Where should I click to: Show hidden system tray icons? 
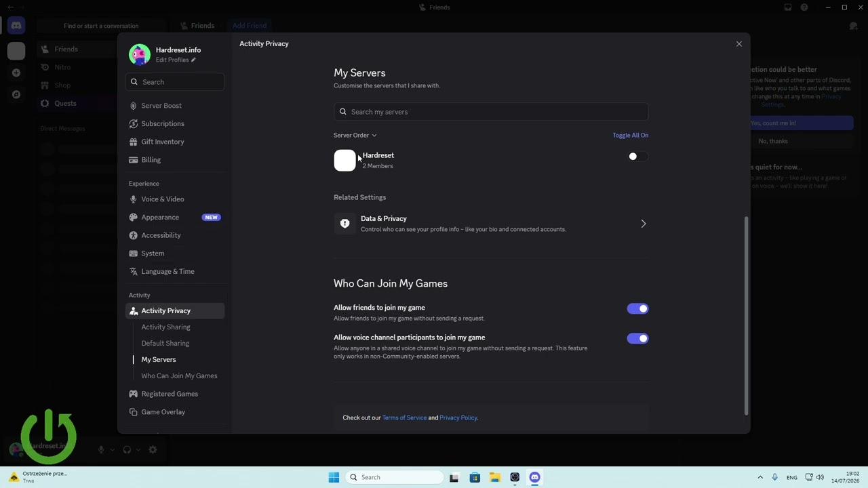click(760, 477)
